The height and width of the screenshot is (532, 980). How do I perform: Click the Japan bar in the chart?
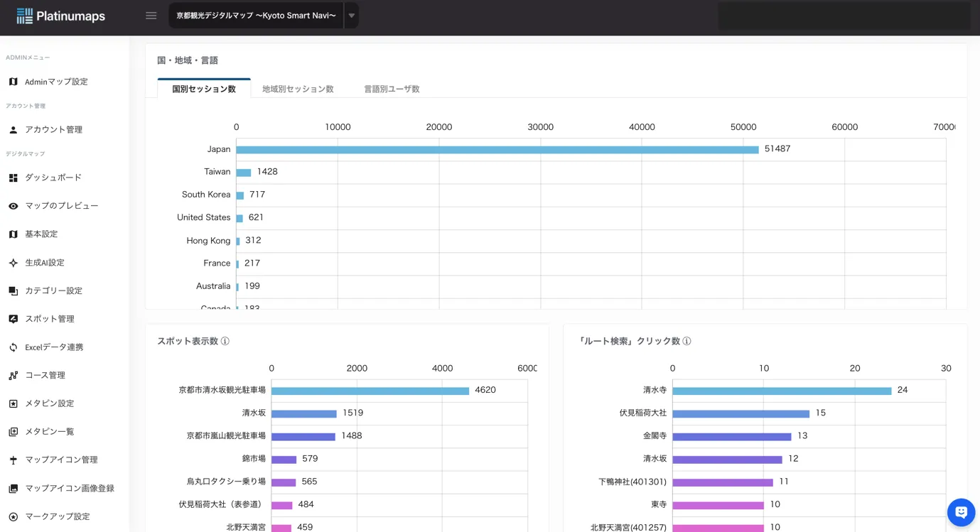(497, 149)
